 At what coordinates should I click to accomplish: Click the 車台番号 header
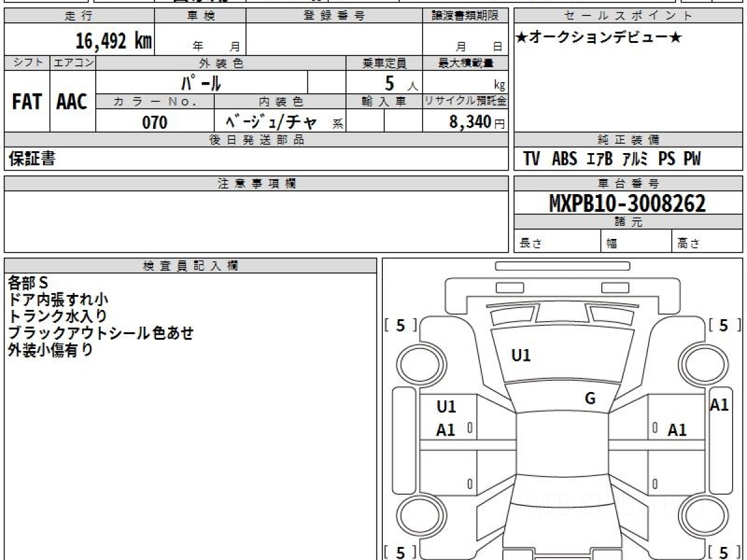[x=629, y=184]
